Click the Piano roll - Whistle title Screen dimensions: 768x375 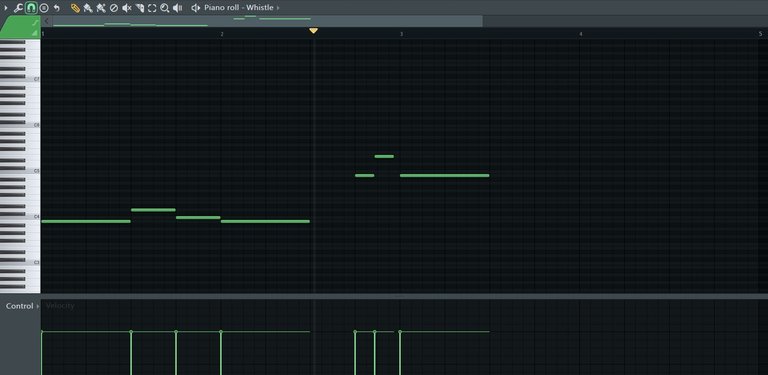[x=239, y=8]
